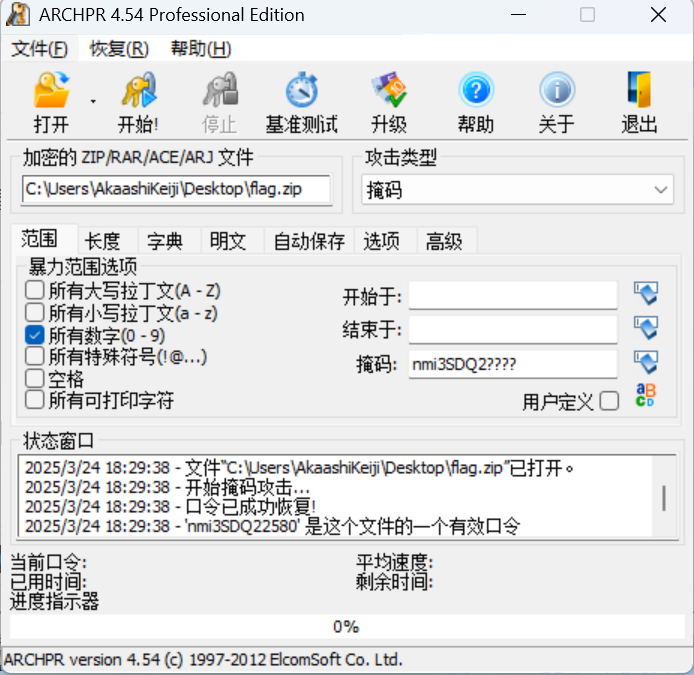694x675 pixels.
Task: Click the log line 开始掩码攻击...
Action: point(167,487)
